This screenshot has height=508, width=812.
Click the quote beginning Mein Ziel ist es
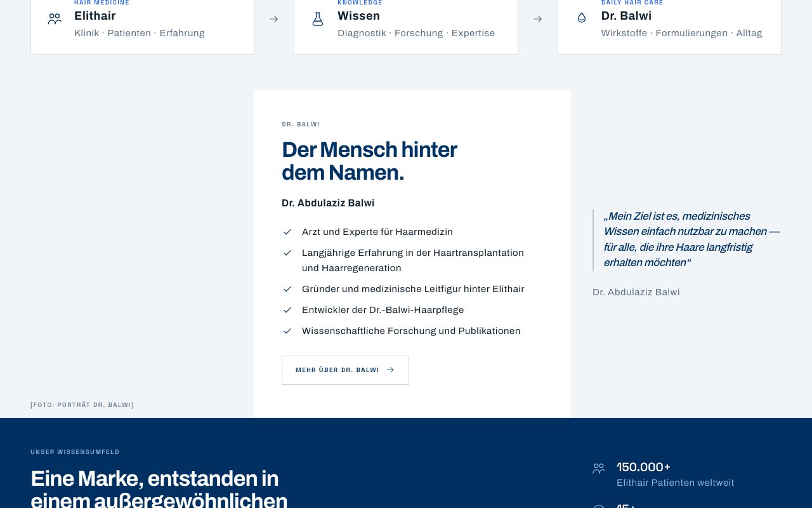pyautogui.click(x=691, y=239)
